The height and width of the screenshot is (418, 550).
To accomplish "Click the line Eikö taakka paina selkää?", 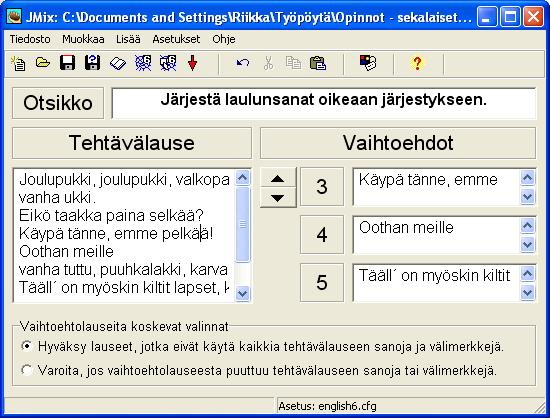I will (111, 216).
